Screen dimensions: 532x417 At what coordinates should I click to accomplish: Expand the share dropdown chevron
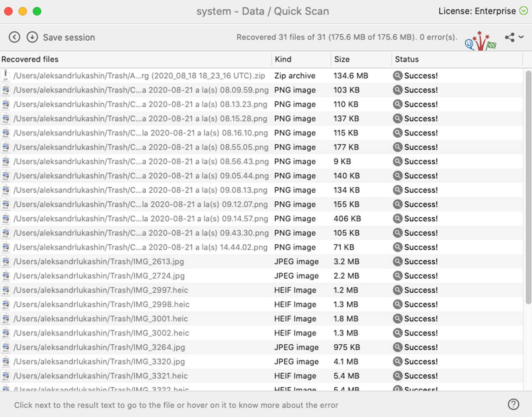pyautogui.click(x=521, y=37)
